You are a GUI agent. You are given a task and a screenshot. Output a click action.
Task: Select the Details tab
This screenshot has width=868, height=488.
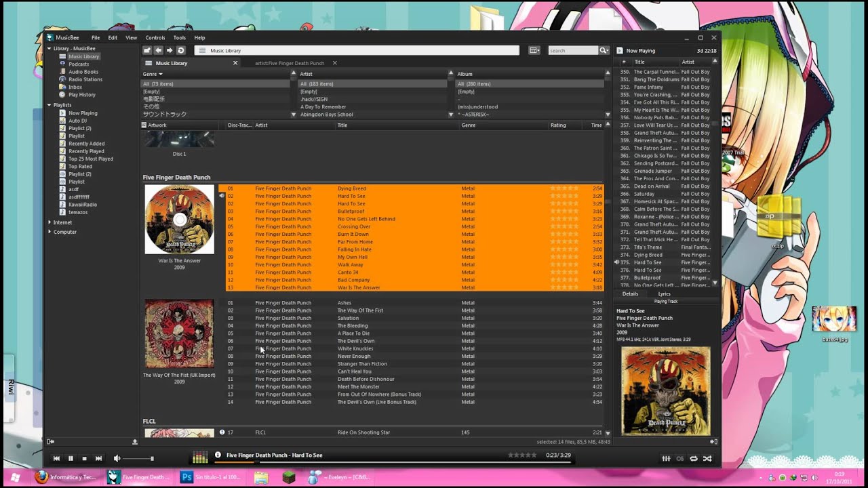tap(630, 293)
